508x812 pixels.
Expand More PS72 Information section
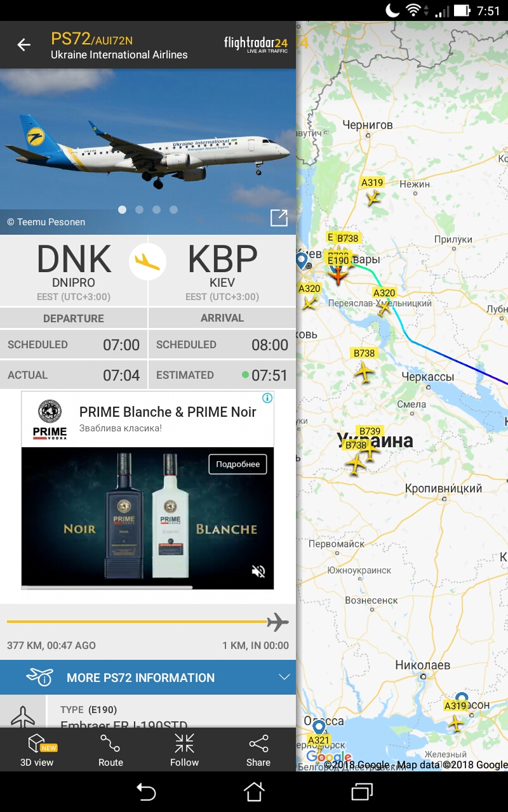point(148,678)
